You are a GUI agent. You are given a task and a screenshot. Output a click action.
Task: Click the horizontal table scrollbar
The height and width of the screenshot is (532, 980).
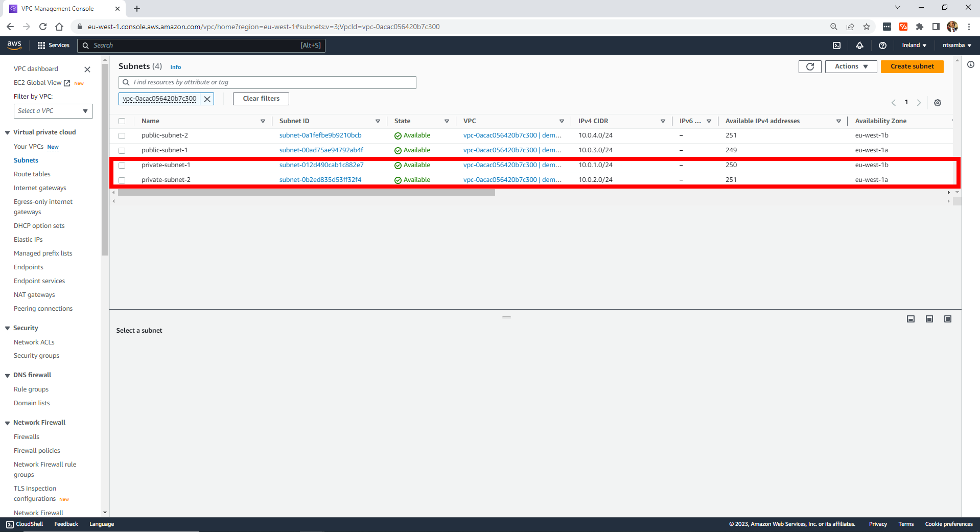pyautogui.click(x=307, y=193)
